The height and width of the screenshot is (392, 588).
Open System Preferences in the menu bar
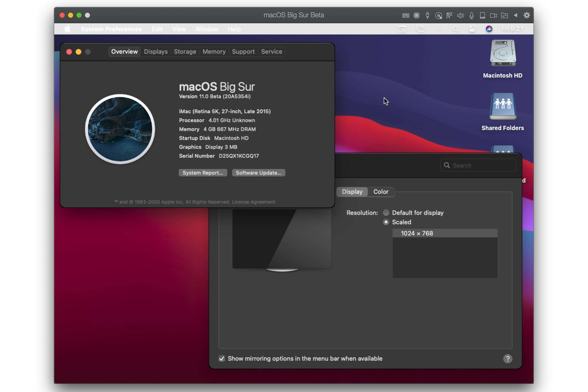[112, 29]
